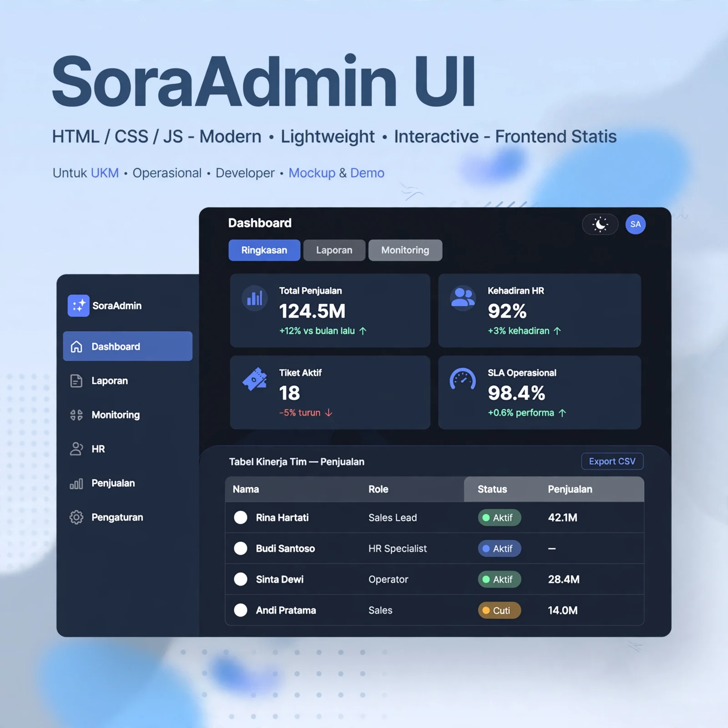This screenshot has width=728, height=728.
Task: Click the HR Specialist role cell
Action: point(398,549)
